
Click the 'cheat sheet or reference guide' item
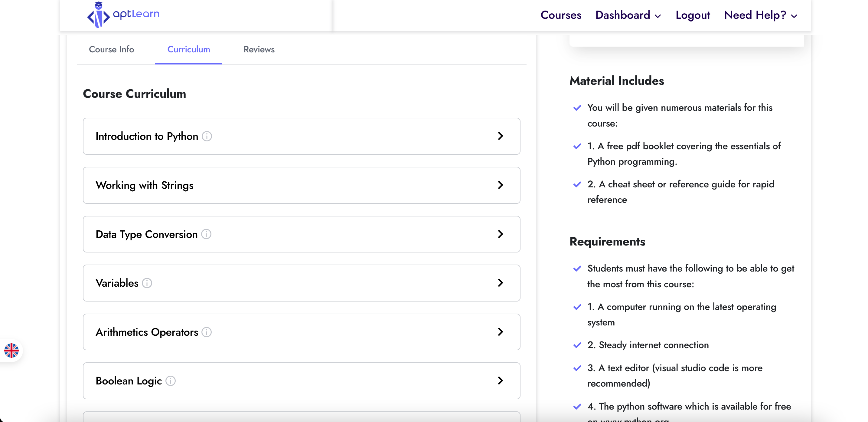pos(681,192)
